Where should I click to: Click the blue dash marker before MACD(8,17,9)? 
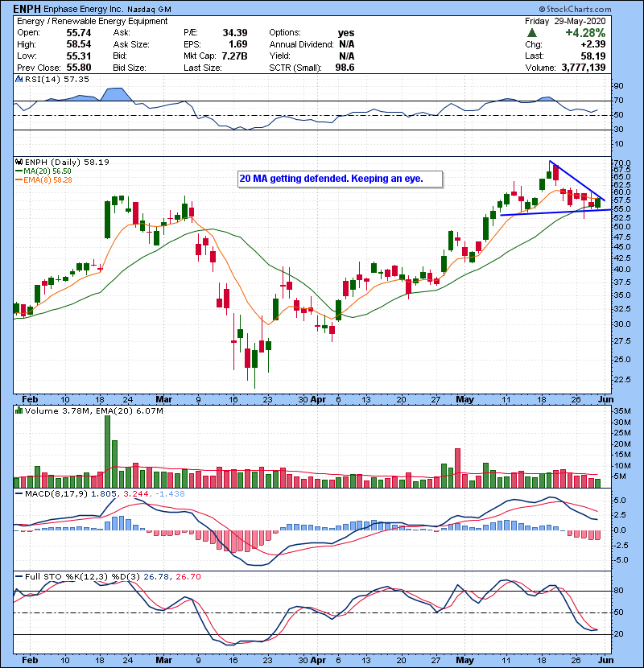tap(19, 494)
